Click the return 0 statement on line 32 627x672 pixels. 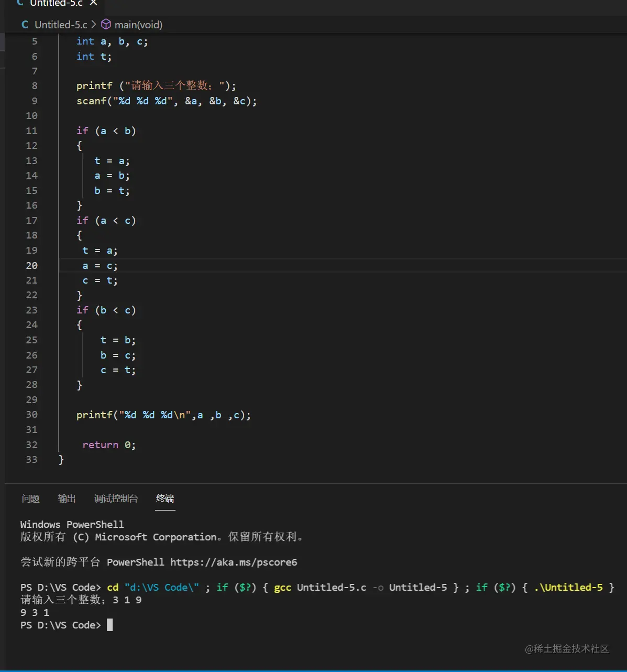coord(108,445)
